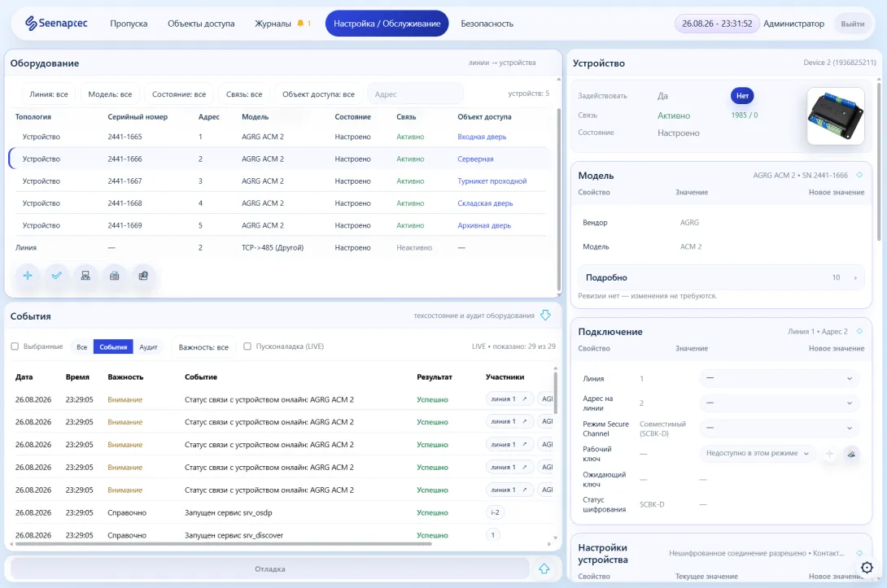Open the Серверная access object link

475,159
